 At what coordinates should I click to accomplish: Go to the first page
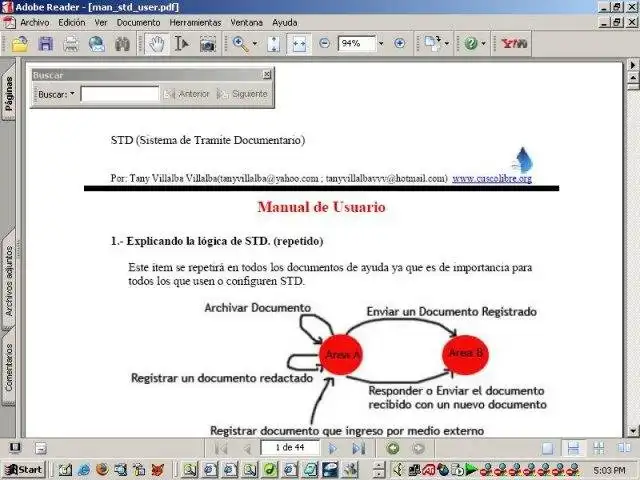(x=221, y=449)
